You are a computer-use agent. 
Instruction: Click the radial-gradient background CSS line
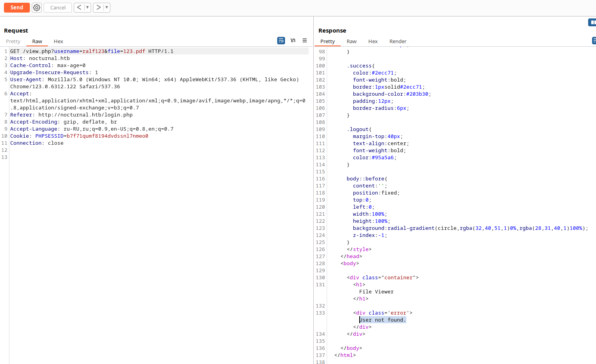point(471,228)
